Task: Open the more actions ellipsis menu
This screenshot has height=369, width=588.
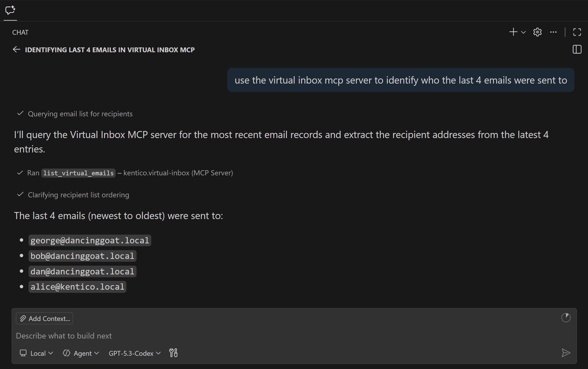Action: click(x=553, y=32)
